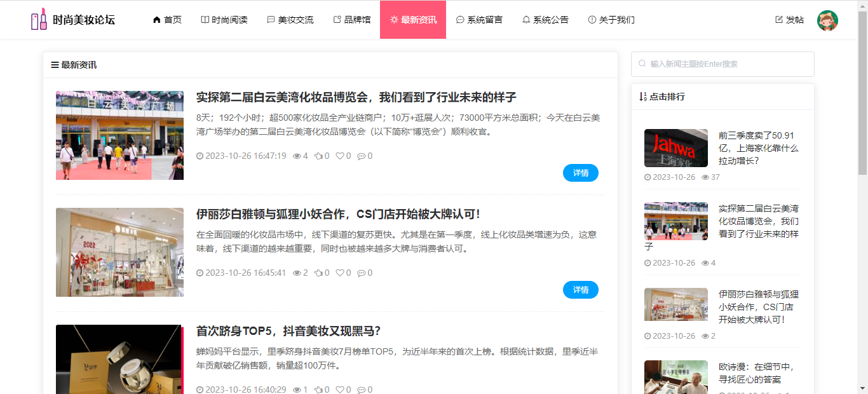Click the sort icon beside 点击排行
This screenshot has width=868, height=394.
click(643, 97)
